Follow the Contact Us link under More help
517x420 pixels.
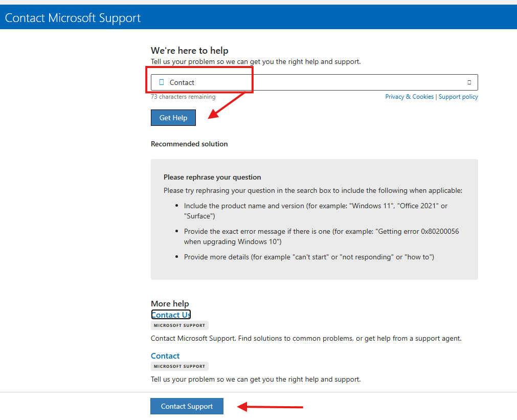tap(171, 315)
